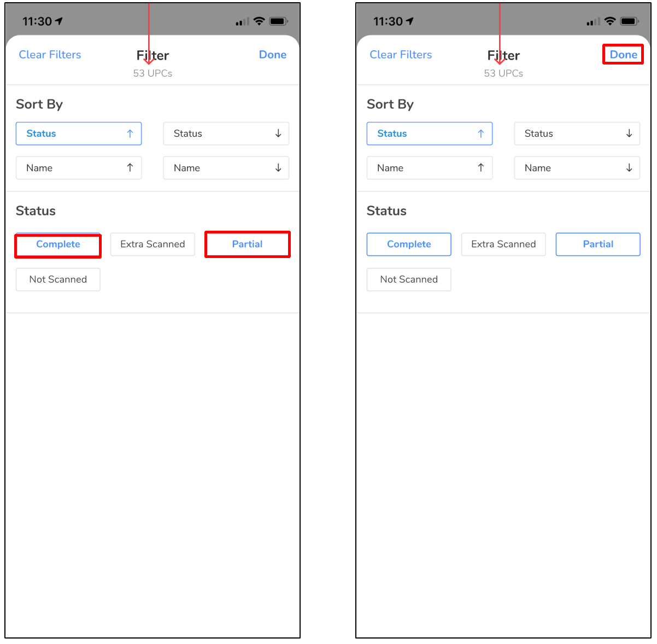Tap Done in the left Filter screen
Viewport: 657px width, 644px height.
[x=273, y=55]
